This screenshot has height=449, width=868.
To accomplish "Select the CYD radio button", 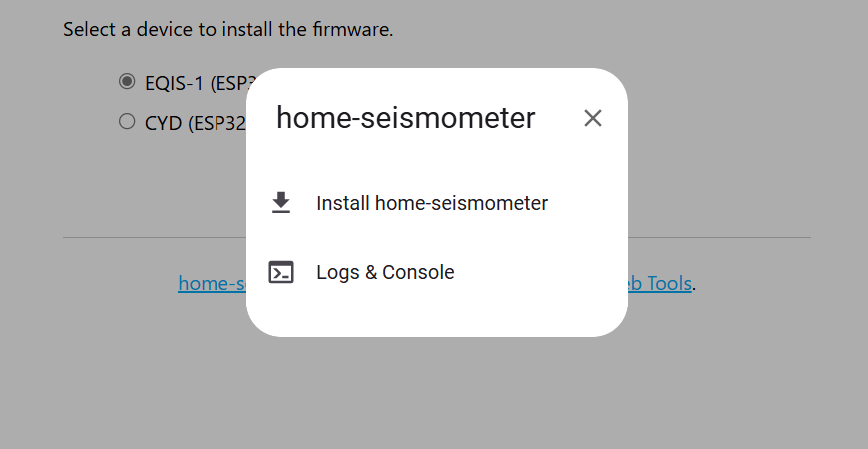I will pyautogui.click(x=127, y=121).
